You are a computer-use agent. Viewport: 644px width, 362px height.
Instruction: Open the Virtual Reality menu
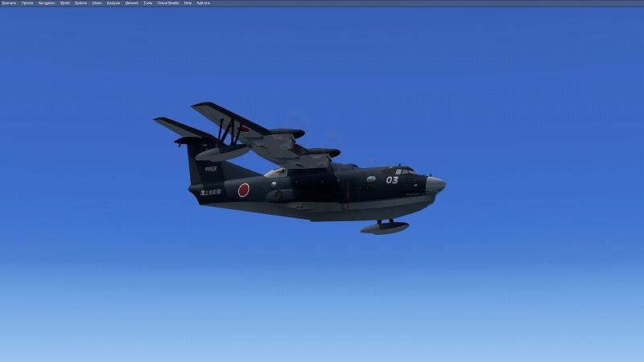tap(168, 3)
